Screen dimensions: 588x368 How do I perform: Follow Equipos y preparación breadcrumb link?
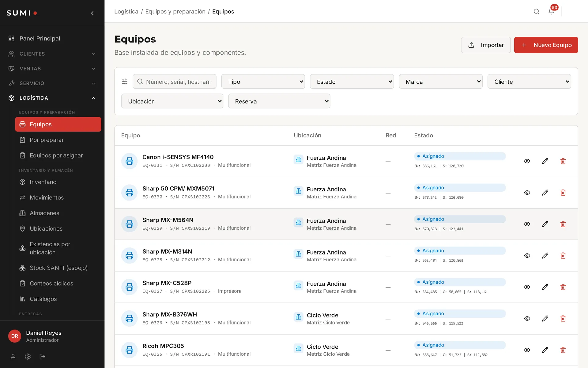click(x=175, y=12)
